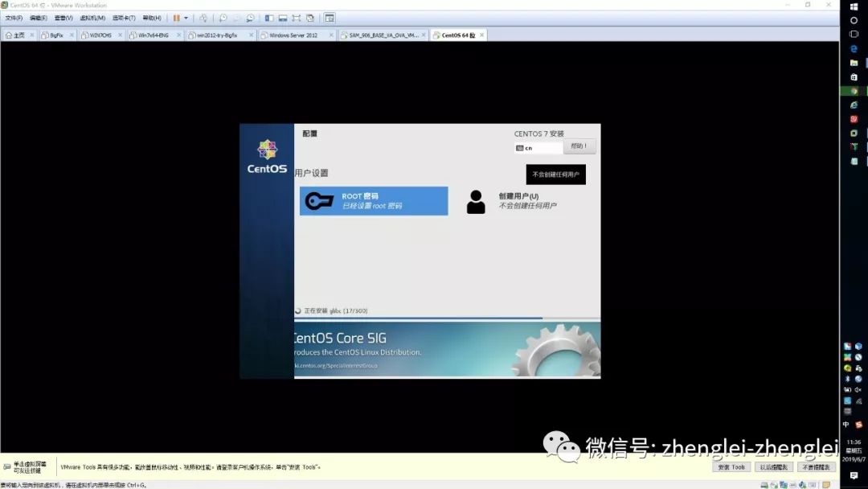This screenshot has height=489, width=868.
Task: Click the 中 input method indicator
Action: pos(846,425)
